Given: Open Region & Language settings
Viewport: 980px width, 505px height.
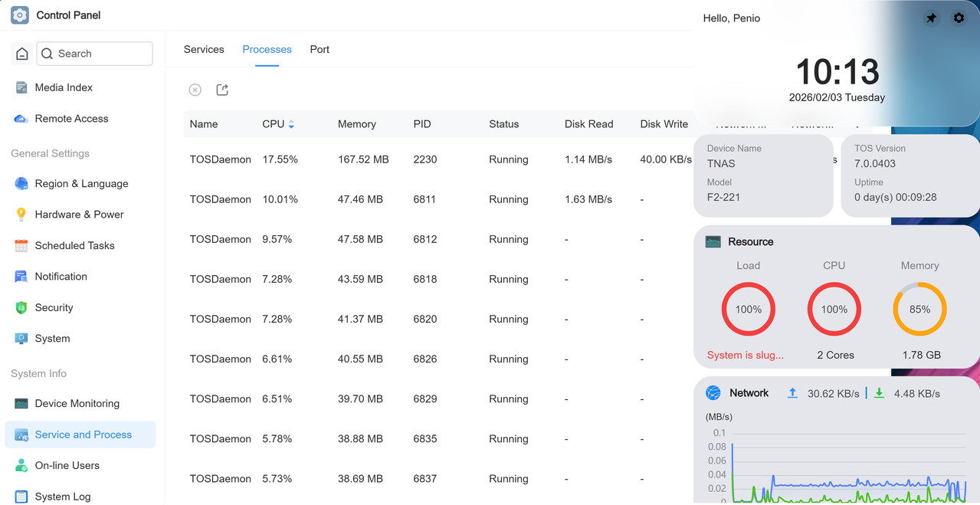Looking at the screenshot, I should point(80,184).
